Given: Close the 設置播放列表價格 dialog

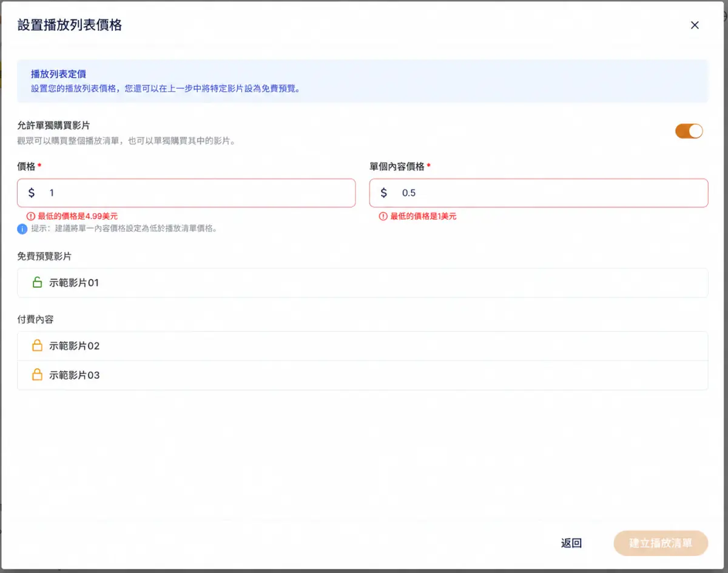Looking at the screenshot, I should (x=695, y=25).
